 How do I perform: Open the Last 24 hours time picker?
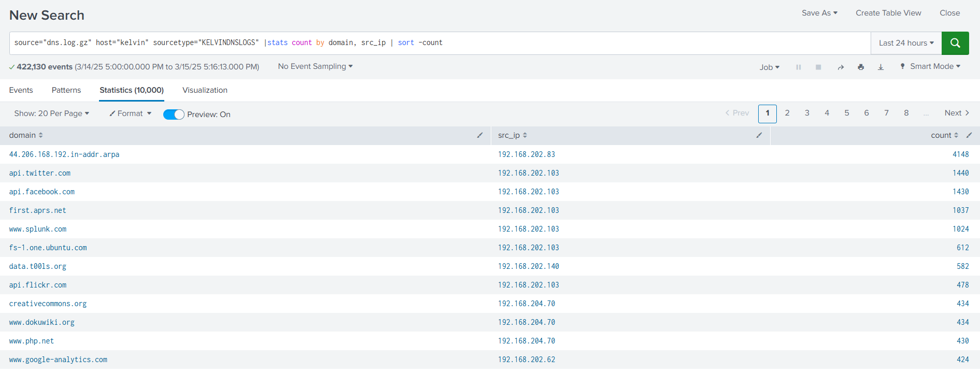(906, 43)
